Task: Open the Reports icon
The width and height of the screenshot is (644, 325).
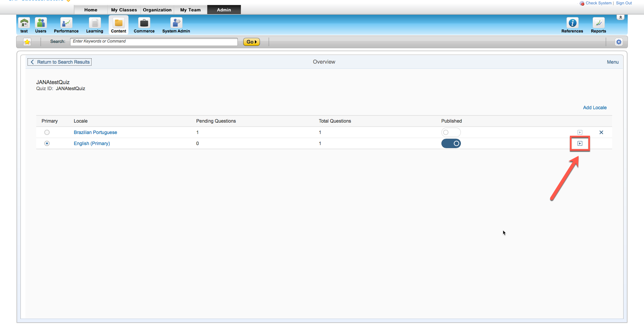Action: [599, 23]
